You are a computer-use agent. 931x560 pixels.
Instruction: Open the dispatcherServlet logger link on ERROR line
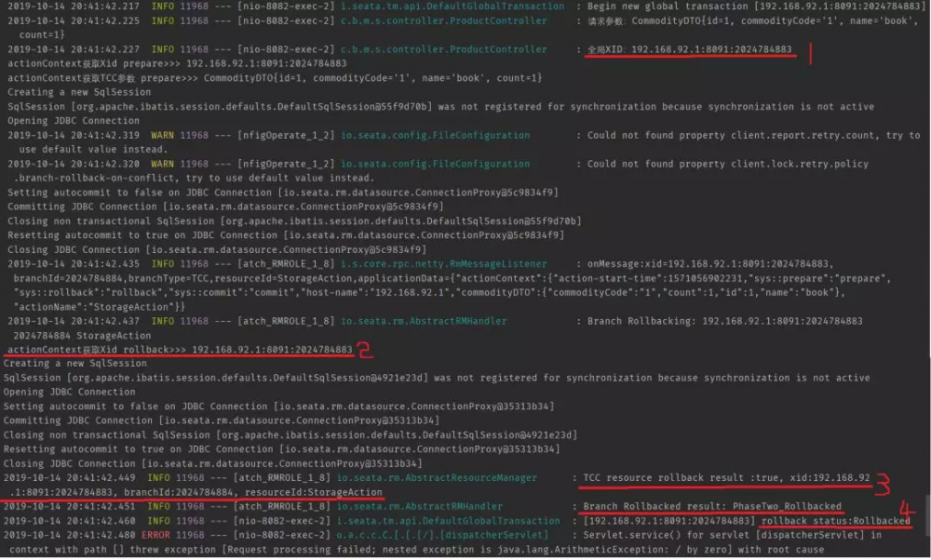(442, 535)
